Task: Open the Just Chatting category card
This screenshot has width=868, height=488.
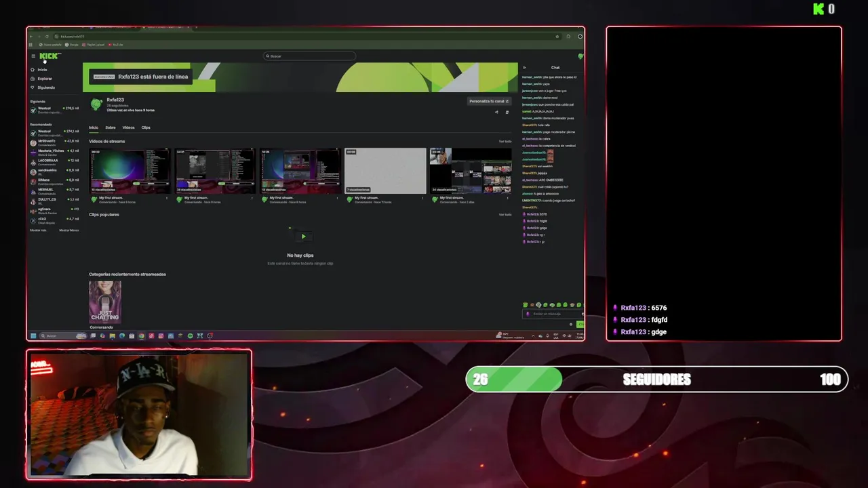Action: point(105,302)
